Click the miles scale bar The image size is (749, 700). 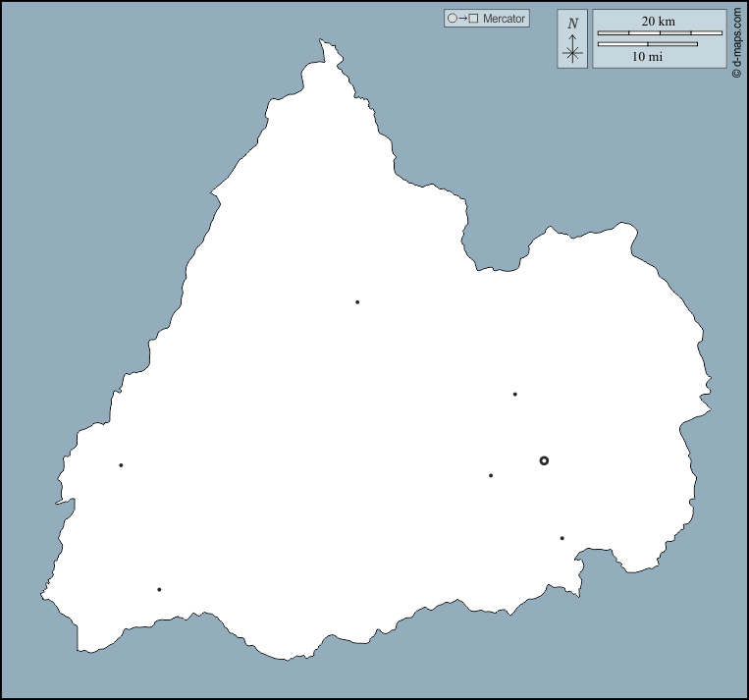(x=647, y=44)
